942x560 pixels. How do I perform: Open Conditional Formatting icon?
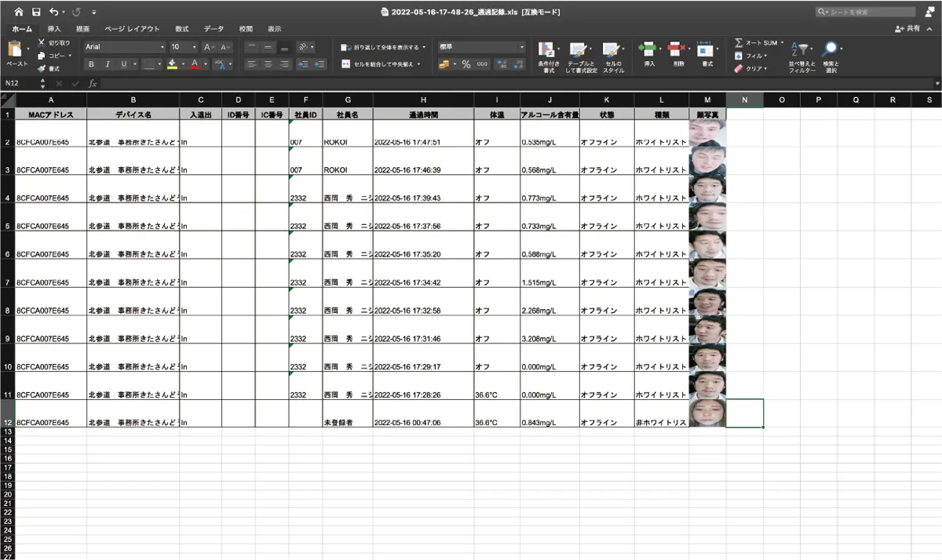point(547,50)
